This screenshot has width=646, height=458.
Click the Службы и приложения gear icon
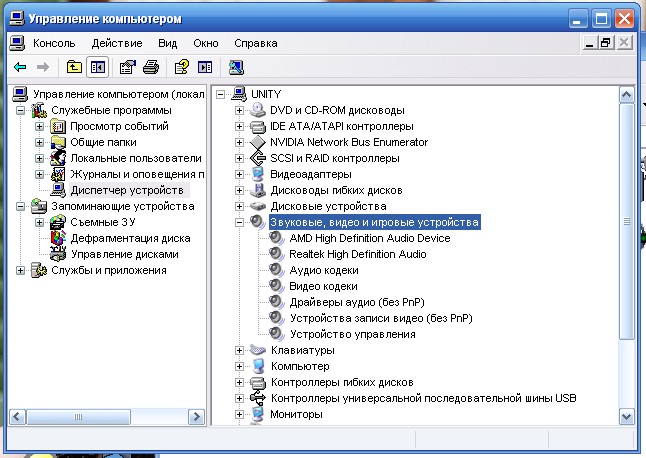pos(39,270)
